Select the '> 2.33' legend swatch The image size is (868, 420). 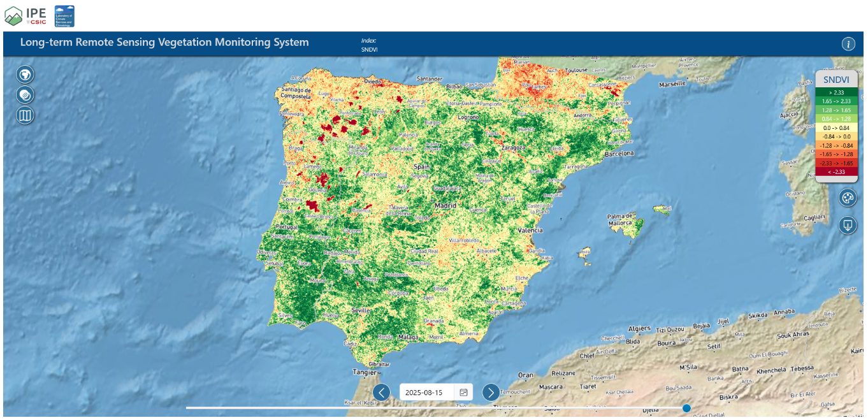coord(835,92)
